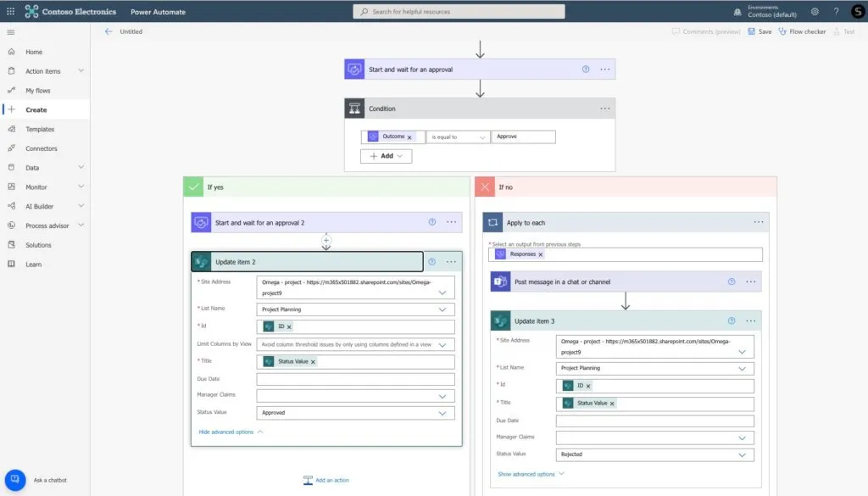Open more options on Update item 2
The height and width of the screenshot is (496, 868).
pos(451,262)
